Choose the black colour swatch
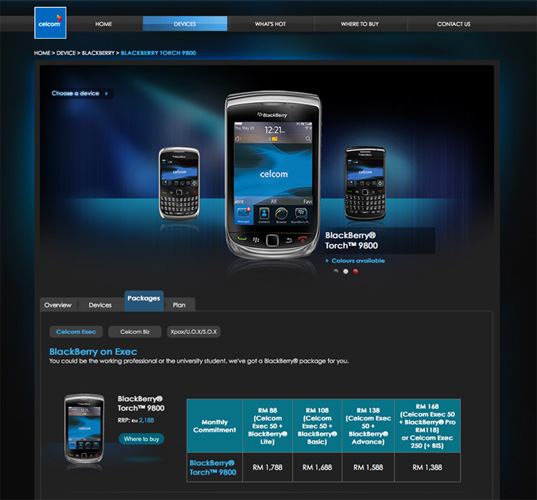Viewport: 537px width, 500px height. [x=336, y=271]
